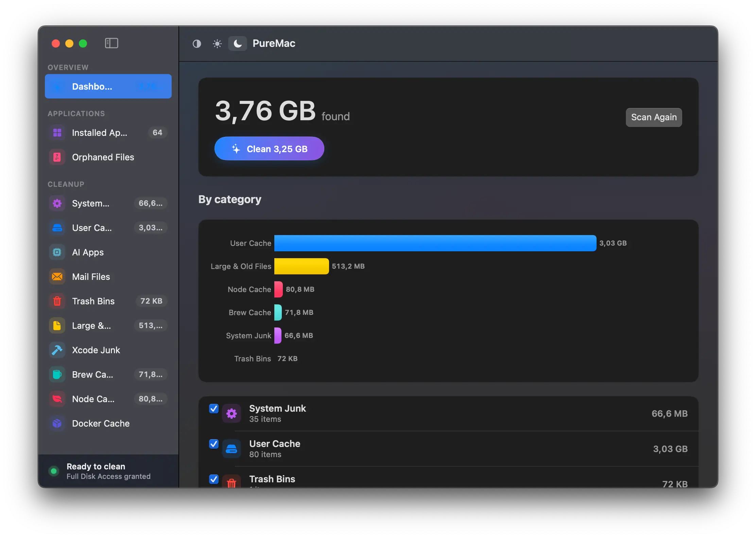The height and width of the screenshot is (538, 756).
Task: Select AI Apps cleanup category
Action: 108,252
